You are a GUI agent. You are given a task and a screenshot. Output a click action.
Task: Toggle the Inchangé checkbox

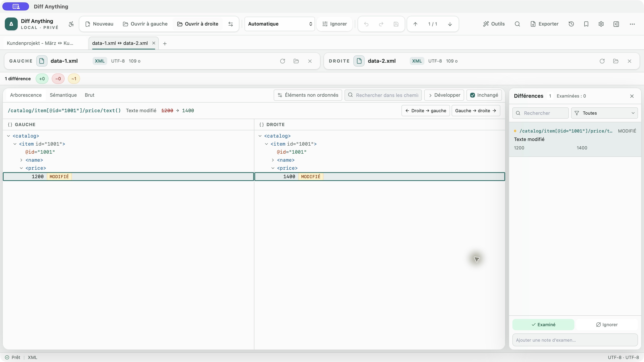coord(473,95)
